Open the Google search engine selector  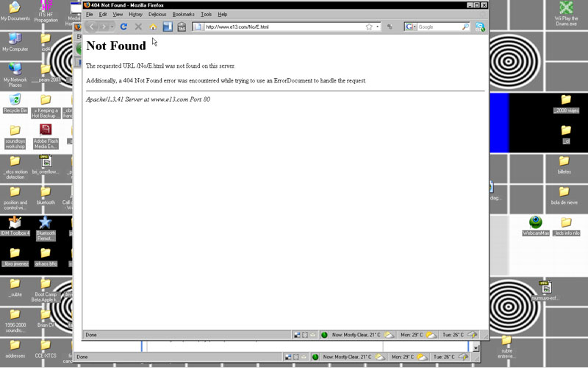pos(410,26)
